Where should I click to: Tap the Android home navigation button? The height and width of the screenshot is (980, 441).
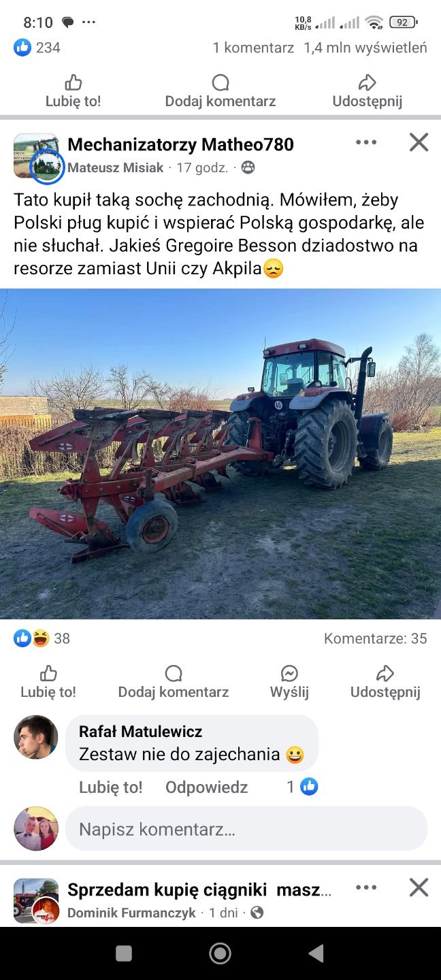coord(220,953)
